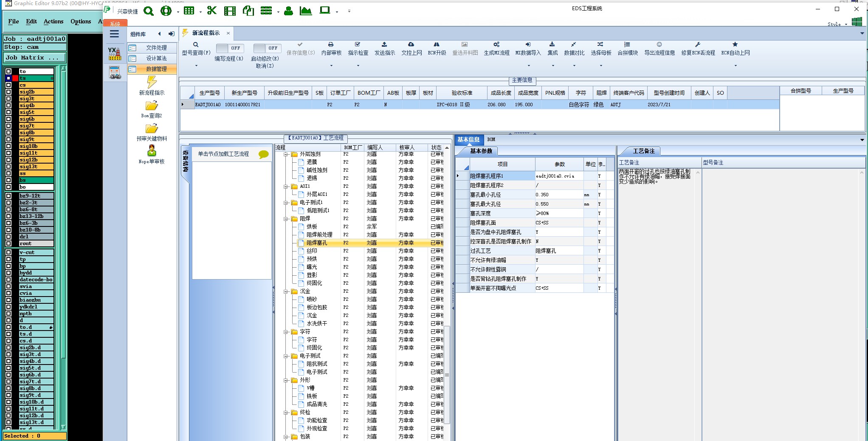Switch to the BOM tab
Screen dimensions: 868x441
tap(491, 139)
